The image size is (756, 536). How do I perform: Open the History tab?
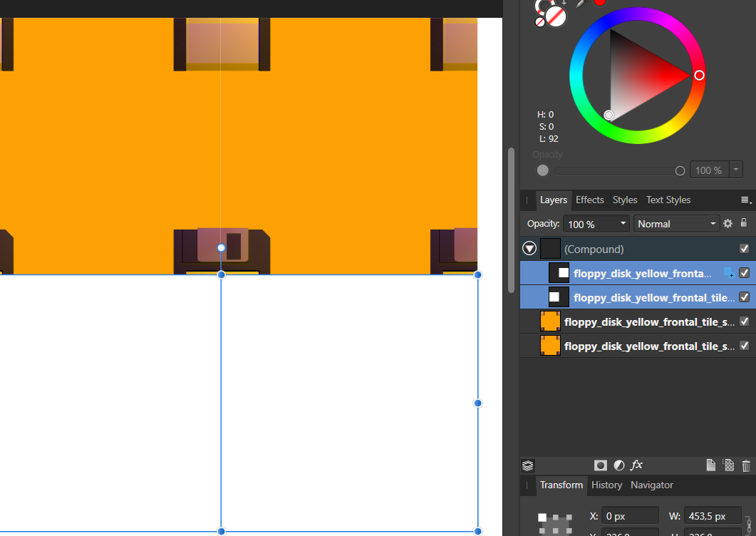point(606,485)
